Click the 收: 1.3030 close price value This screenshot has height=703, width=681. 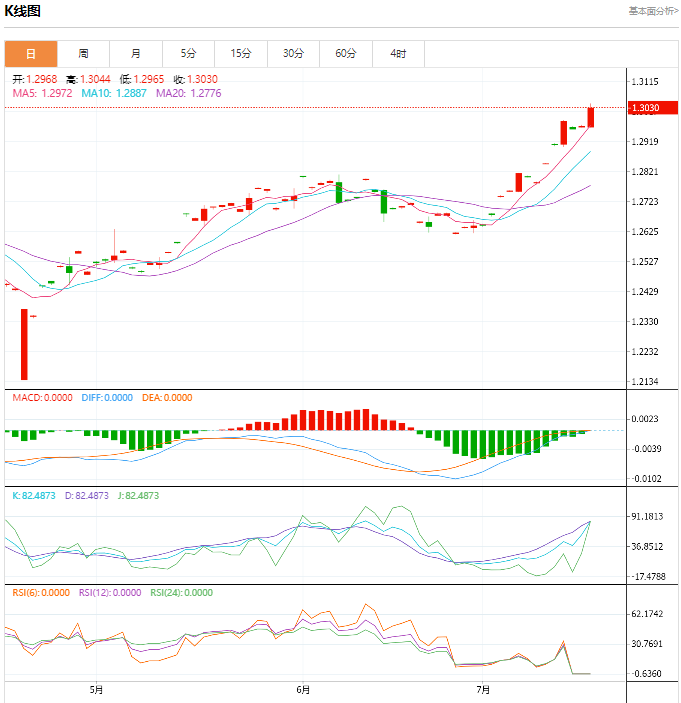click(x=195, y=79)
